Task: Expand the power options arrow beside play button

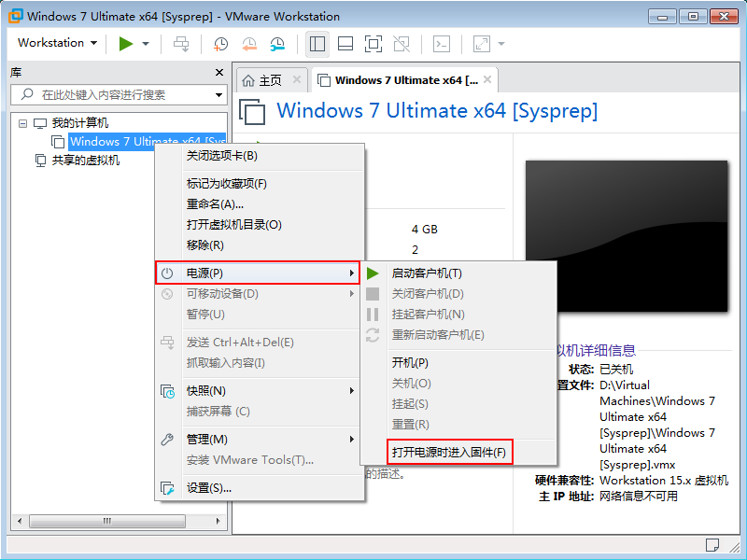Action: [146, 44]
